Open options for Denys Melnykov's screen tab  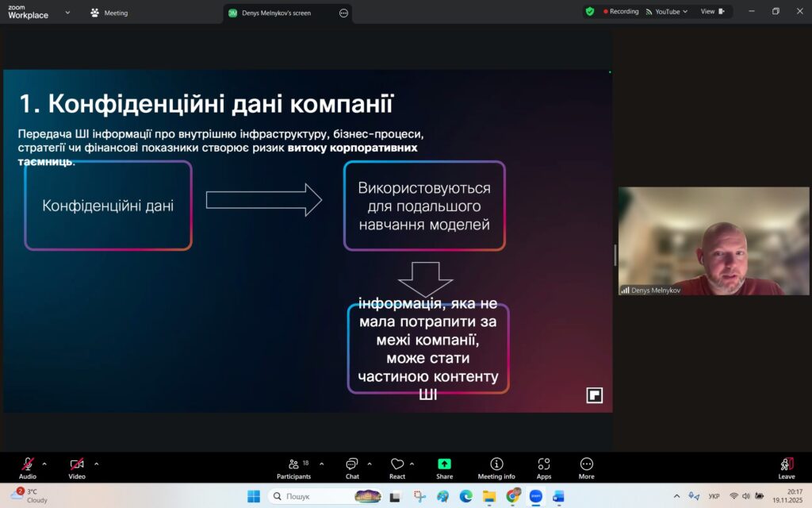(x=343, y=13)
